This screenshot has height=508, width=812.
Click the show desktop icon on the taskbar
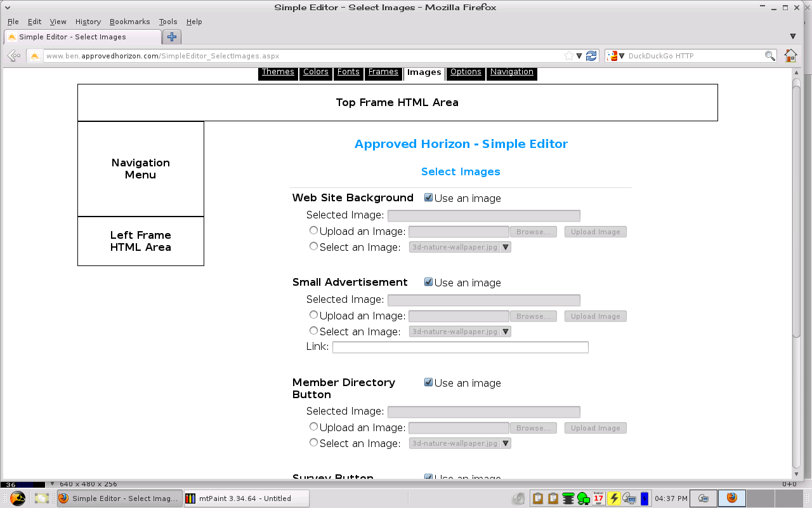click(x=42, y=498)
